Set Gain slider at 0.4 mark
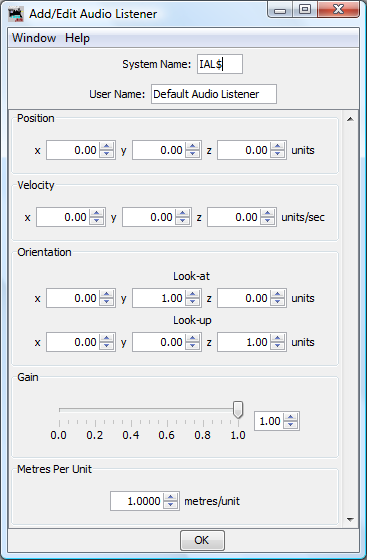Image resolution: width=367 pixels, height=560 pixels. point(131,410)
